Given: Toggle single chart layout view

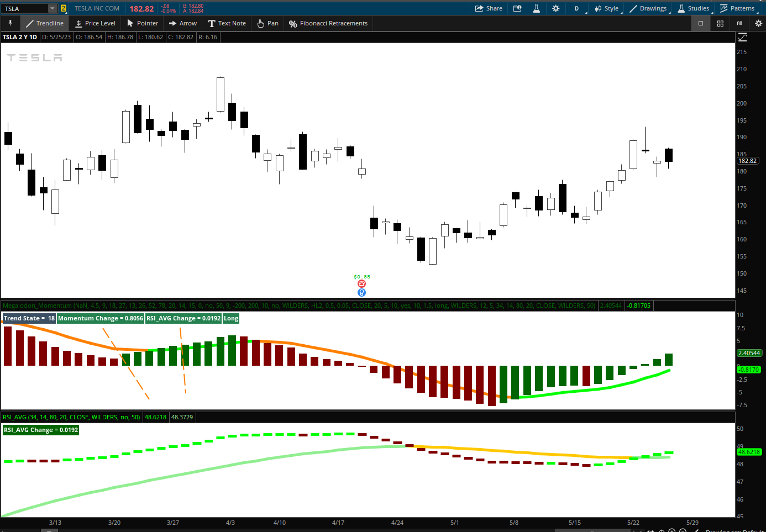Looking at the screenshot, I should (x=701, y=23).
